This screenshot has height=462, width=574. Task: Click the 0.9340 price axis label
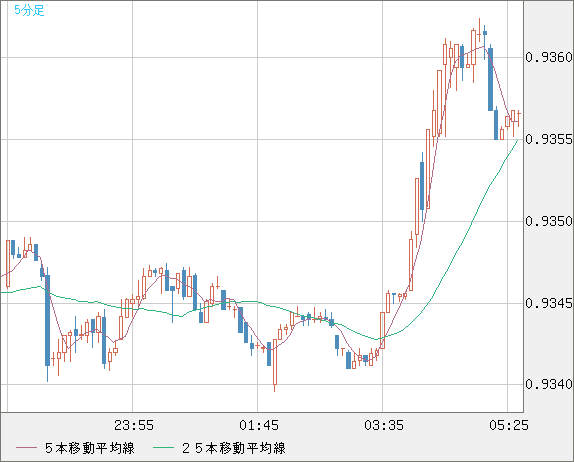[x=549, y=384]
